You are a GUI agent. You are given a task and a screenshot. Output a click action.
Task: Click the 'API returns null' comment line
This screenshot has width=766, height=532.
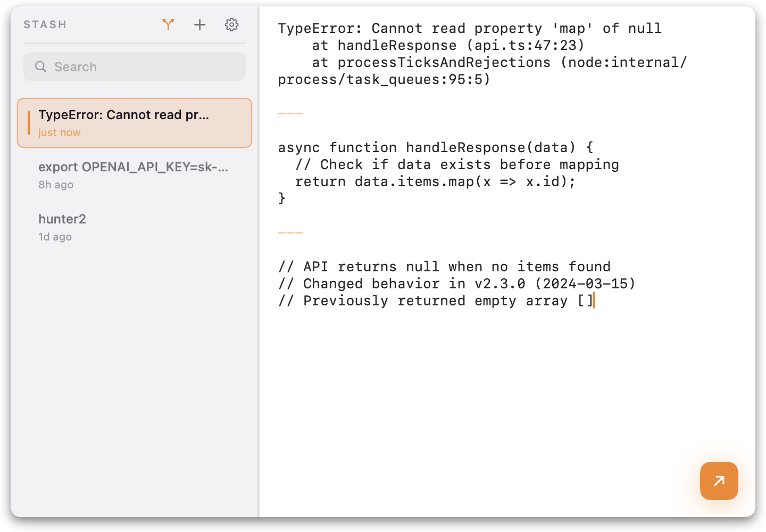444,267
